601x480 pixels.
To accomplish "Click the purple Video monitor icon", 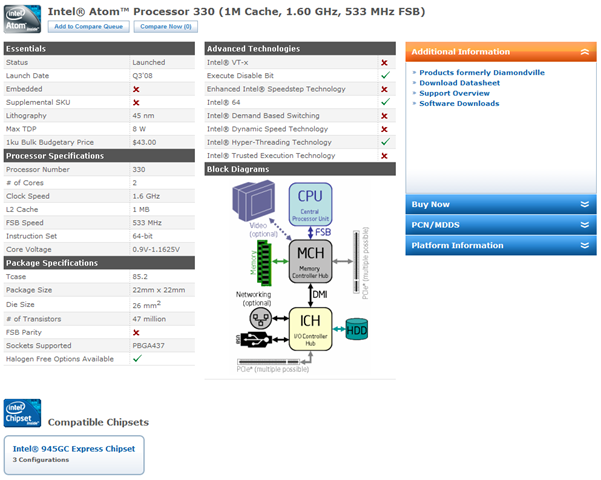I will click(254, 201).
